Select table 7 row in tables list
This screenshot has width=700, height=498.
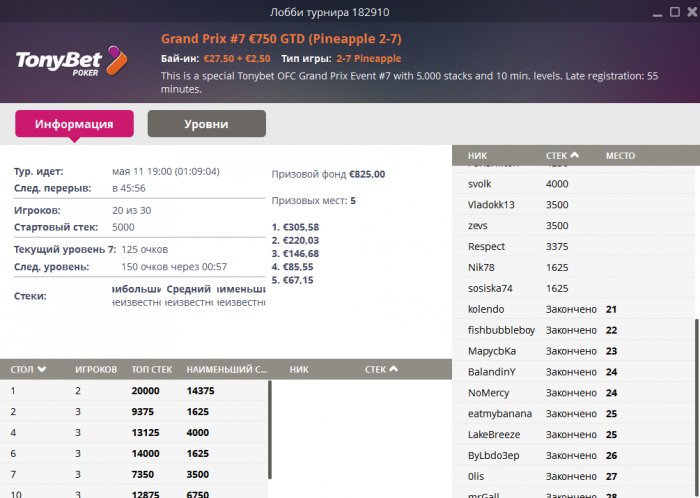point(134,473)
